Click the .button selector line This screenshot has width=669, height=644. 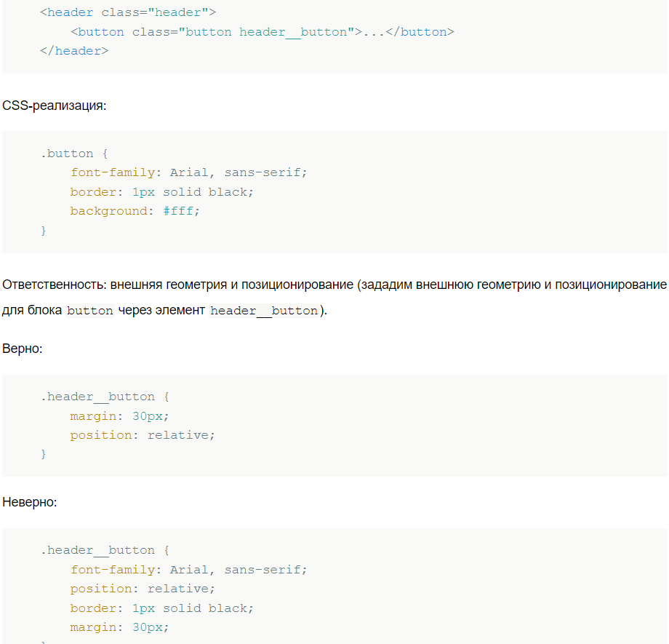tap(74, 154)
